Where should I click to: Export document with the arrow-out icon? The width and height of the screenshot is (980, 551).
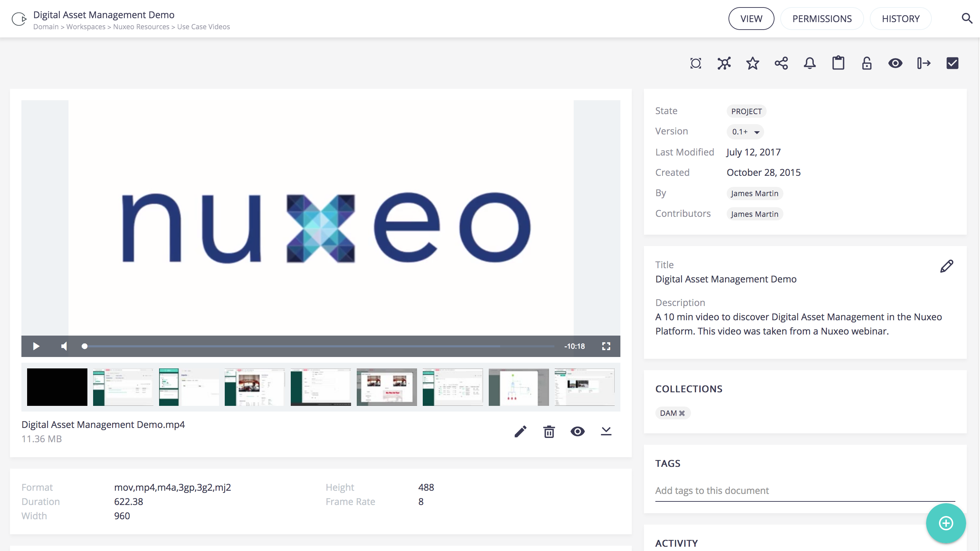point(924,63)
